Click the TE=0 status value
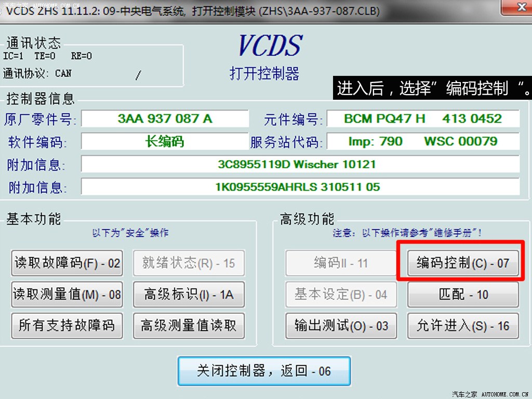 tap(45, 56)
